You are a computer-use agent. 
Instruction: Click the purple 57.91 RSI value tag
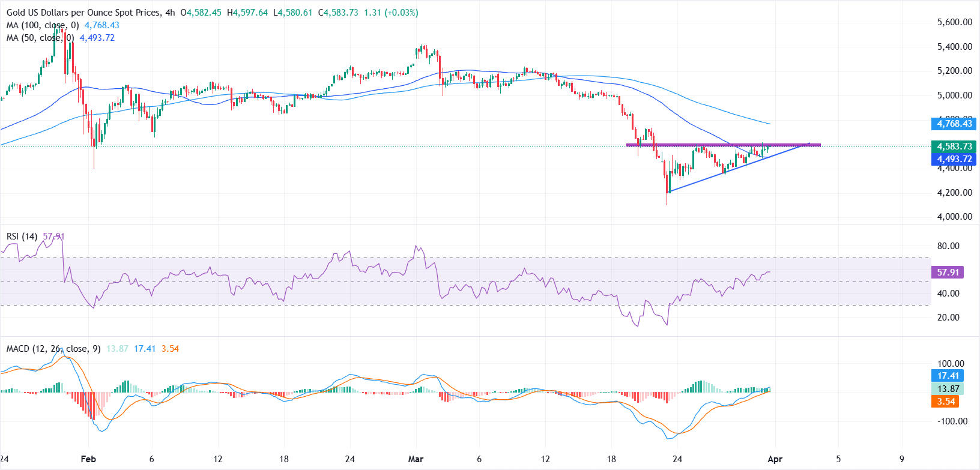[x=948, y=273]
